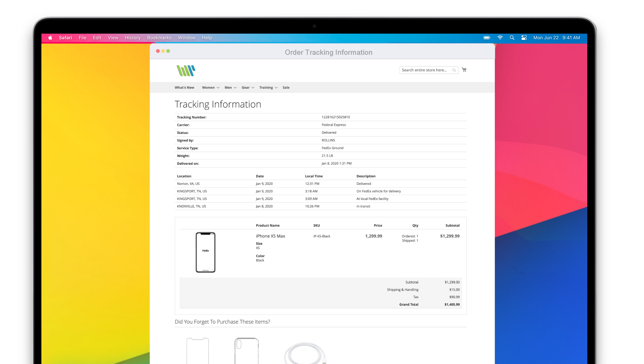Click the iPhone XS Max product name
Image resolution: width=644 pixels, height=364 pixels.
click(271, 236)
